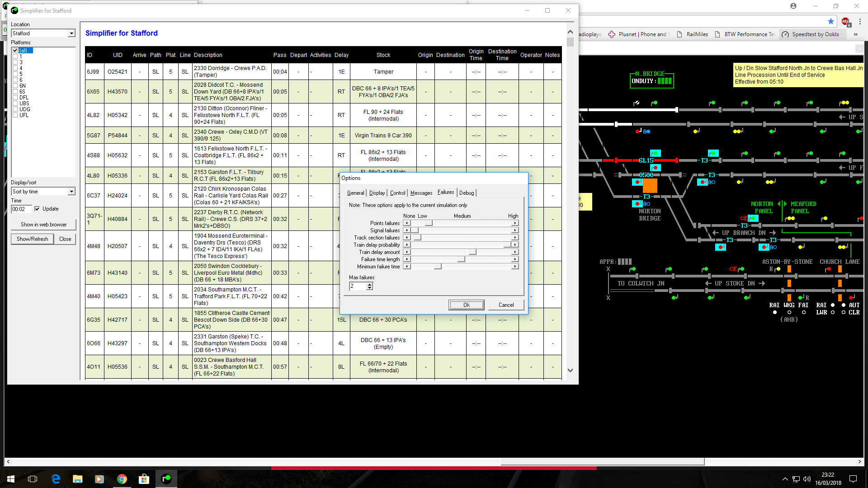Increase Signal failures with right arrow
This screenshot has width=868, height=488.
515,230
